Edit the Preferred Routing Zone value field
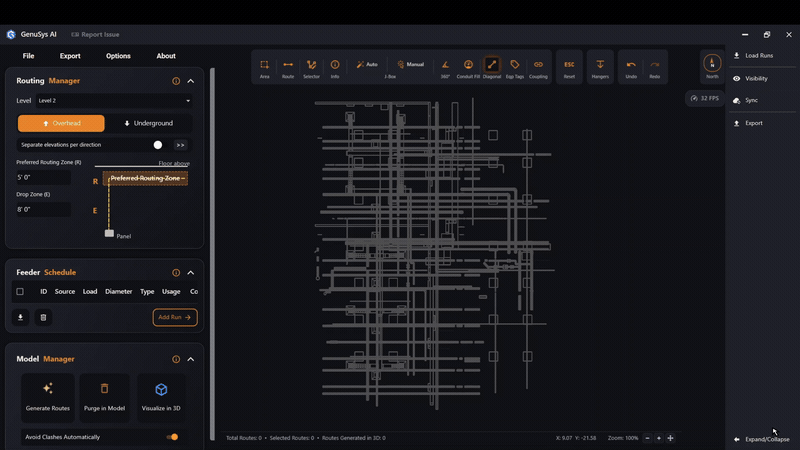This screenshot has height=450, width=800. [x=43, y=178]
